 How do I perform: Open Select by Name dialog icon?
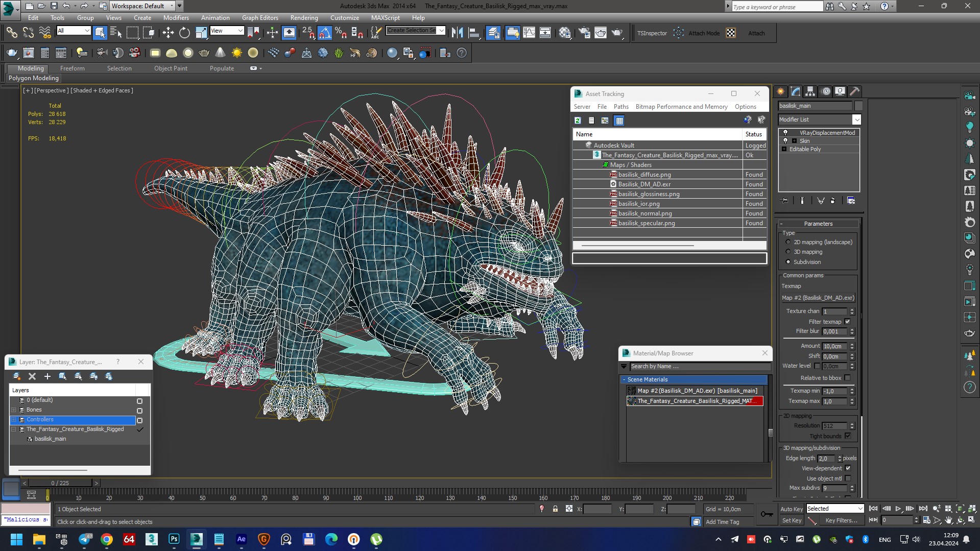tap(116, 33)
